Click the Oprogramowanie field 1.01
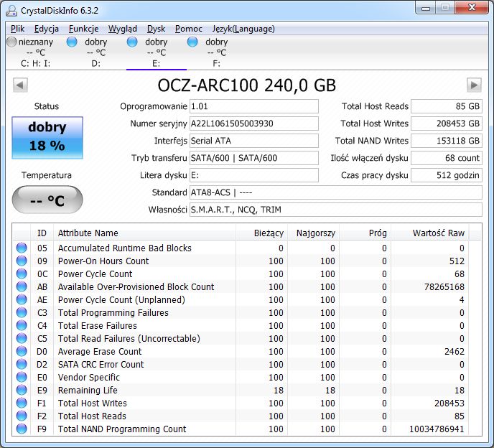This screenshot has width=494, height=448. (x=254, y=106)
